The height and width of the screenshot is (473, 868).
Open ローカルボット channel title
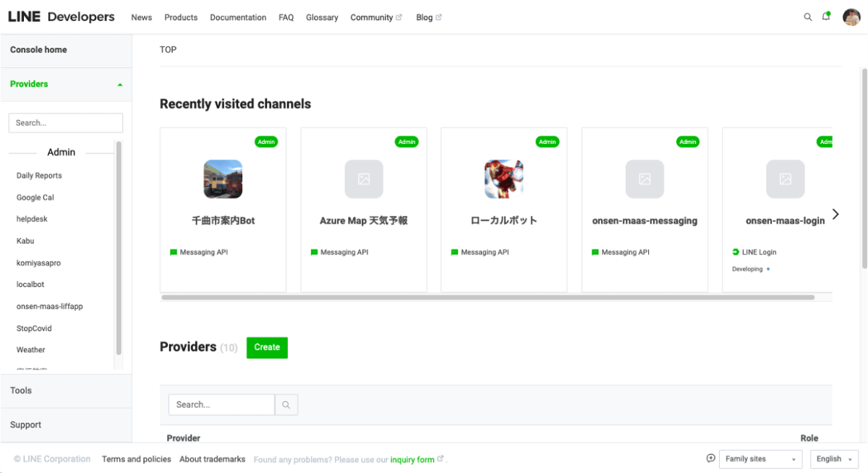tap(503, 221)
